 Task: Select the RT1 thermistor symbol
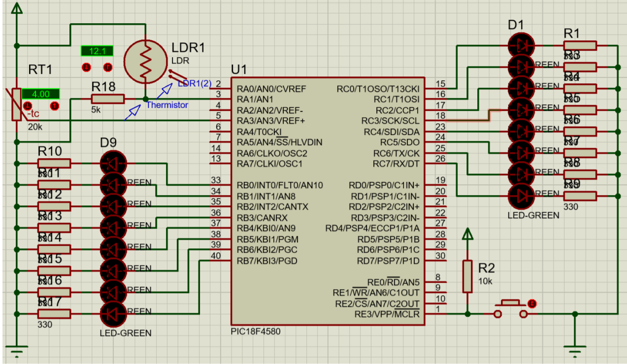click(x=16, y=103)
